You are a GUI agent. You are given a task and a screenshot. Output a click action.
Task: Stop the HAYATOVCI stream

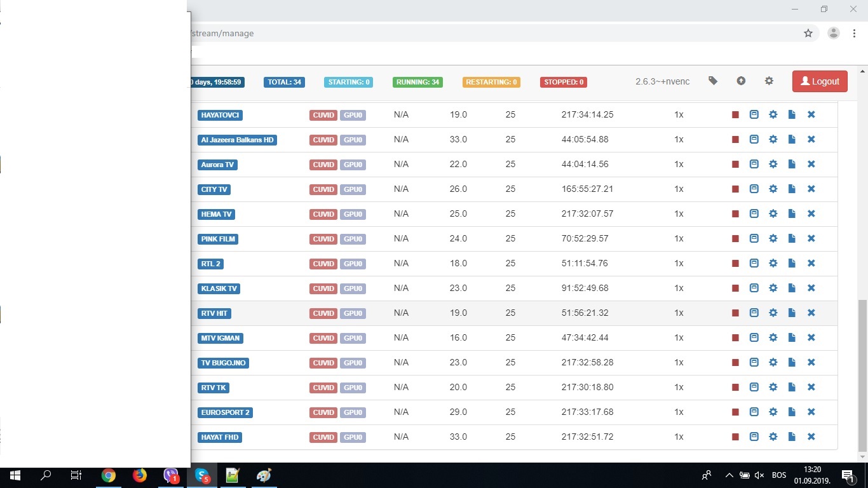735,115
